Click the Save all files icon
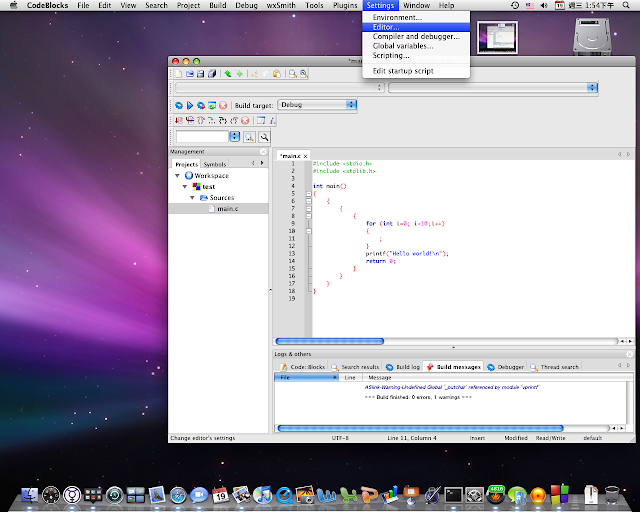This screenshot has height=512, width=640. [212, 73]
